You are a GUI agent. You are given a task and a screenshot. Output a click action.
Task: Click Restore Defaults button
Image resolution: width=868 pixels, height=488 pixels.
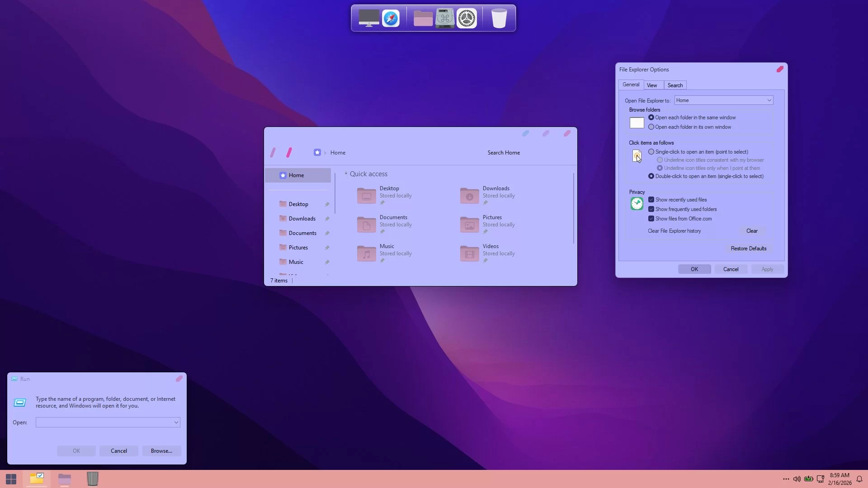point(748,249)
